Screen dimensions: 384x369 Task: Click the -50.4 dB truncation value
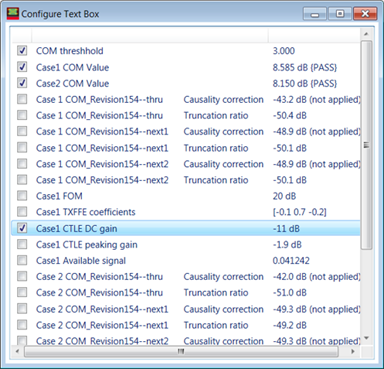[290, 115]
